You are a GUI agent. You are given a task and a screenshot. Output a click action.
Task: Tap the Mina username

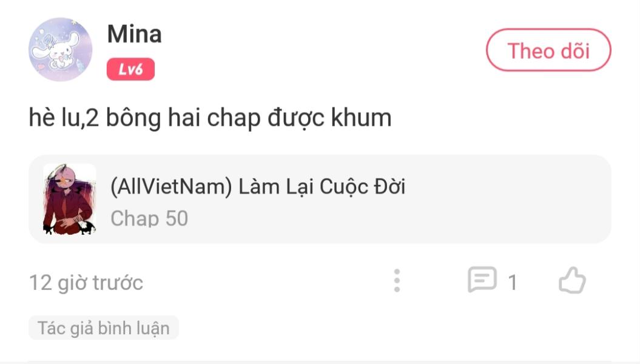(x=134, y=34)
